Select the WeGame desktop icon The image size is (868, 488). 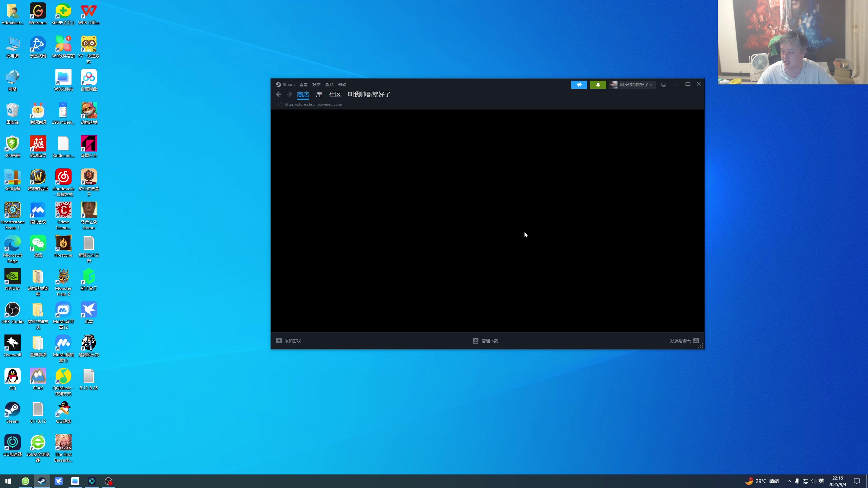pyautogui.click(x=38, y=14)
